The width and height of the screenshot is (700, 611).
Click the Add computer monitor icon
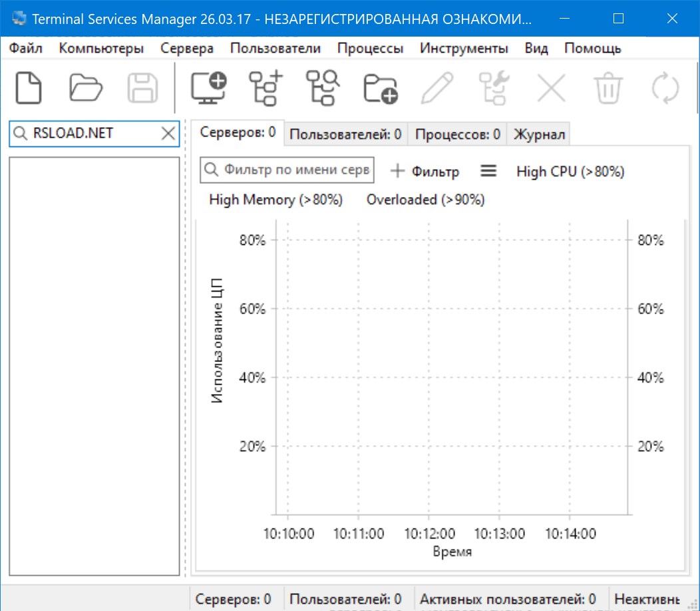point(208,88)
